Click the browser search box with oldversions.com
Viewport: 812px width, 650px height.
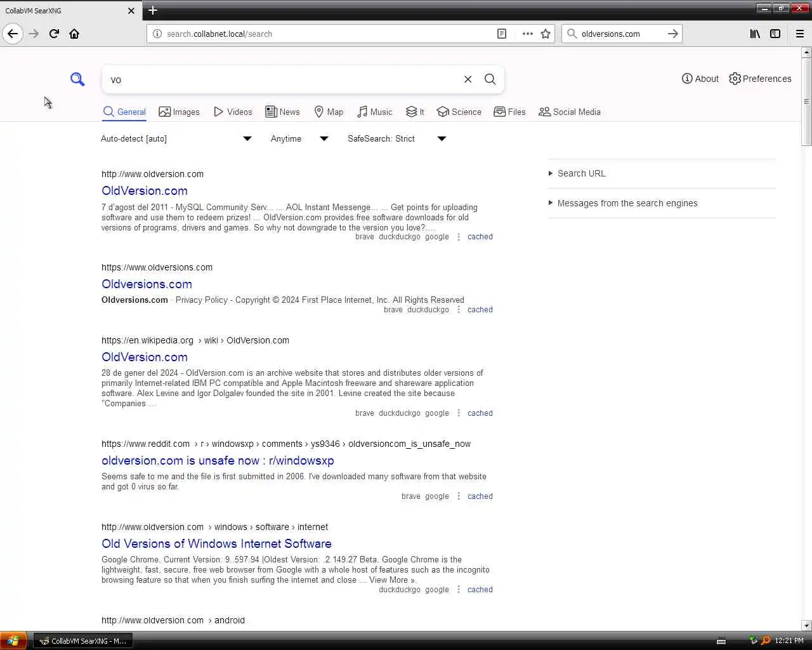click(622, 34)
